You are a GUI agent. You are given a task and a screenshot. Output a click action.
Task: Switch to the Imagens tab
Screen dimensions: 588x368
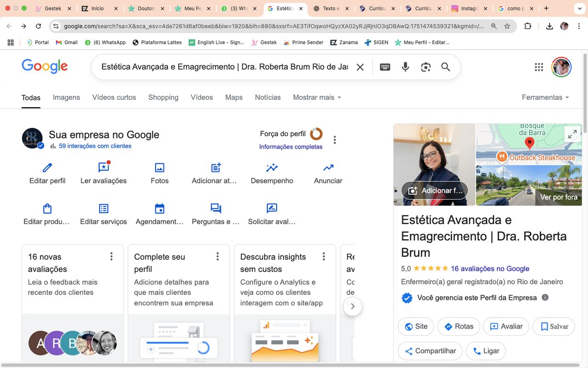point(66,98)
